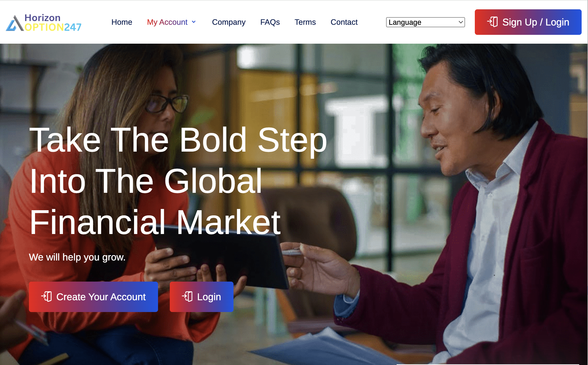The height and width of the screenshot is (365, 588).
Task: Click the Horizon OPTION247 logo text
Action: (53, 23)
